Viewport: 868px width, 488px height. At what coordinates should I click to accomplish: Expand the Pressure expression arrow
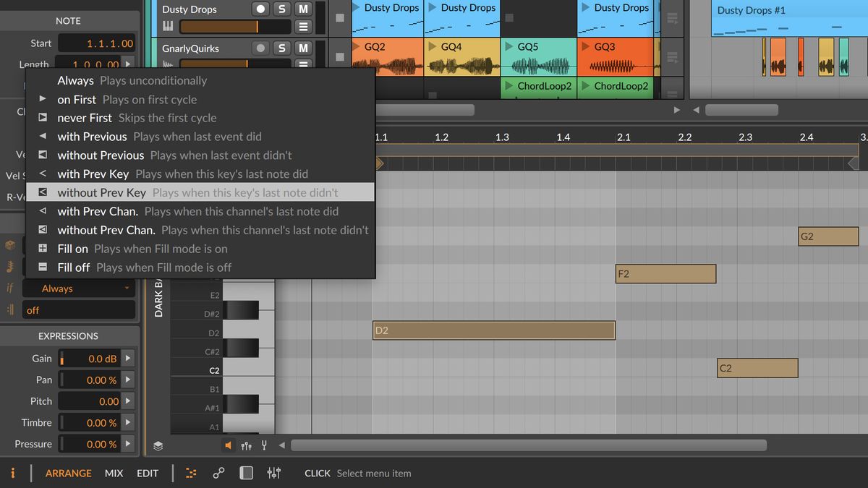127,444
